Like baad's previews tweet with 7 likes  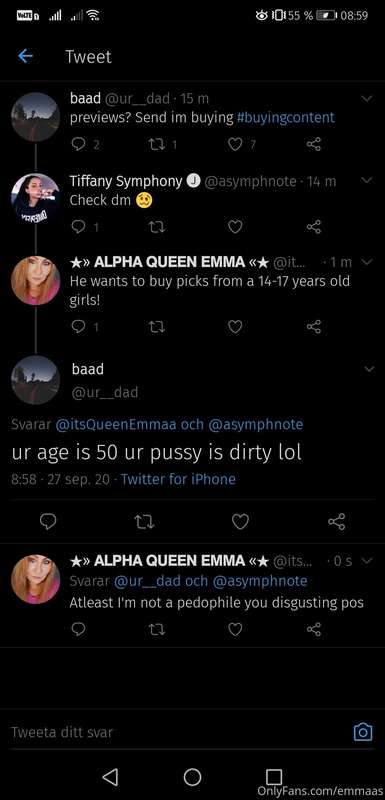tap(235, 145)
